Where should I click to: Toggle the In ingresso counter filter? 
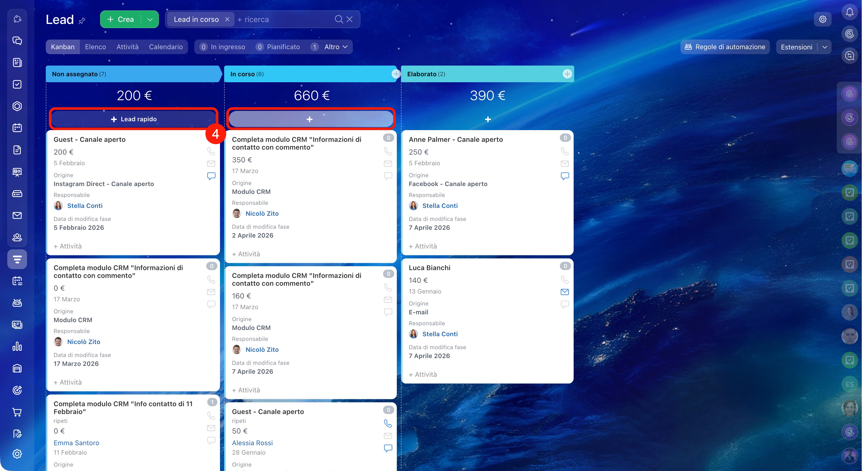point(222,47)
